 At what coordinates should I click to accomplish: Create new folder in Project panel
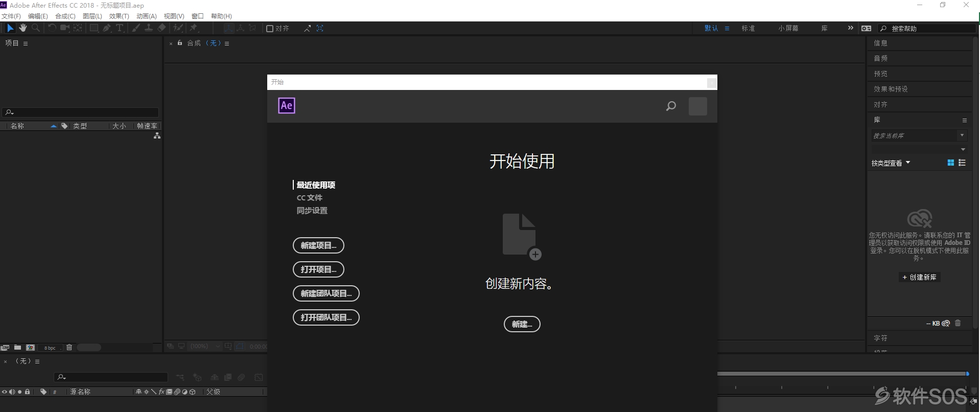(x=17, y=348)
